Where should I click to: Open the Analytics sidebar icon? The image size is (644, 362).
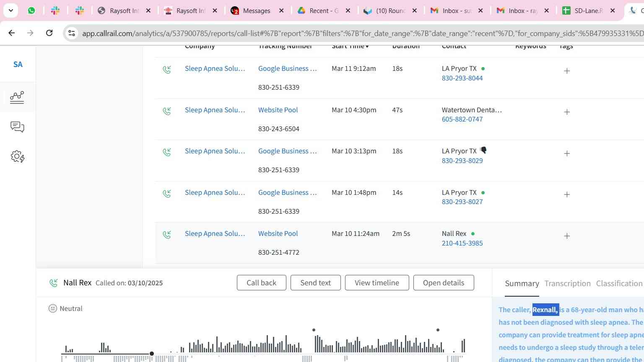pyautogui.click(x=17, y=97)
